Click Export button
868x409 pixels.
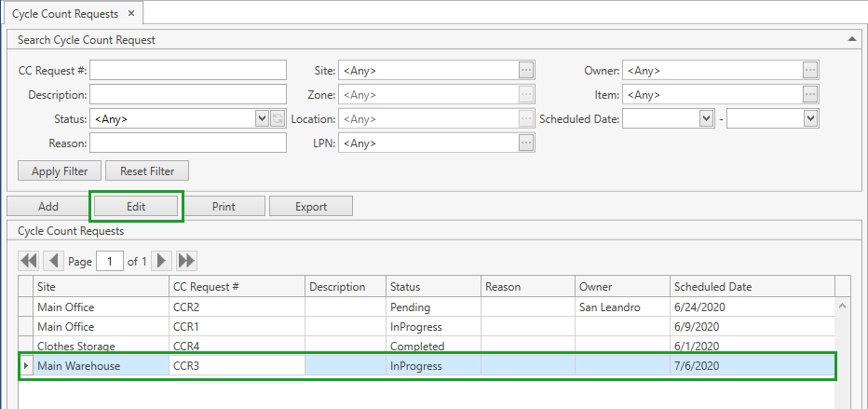(x=311, y=207)
